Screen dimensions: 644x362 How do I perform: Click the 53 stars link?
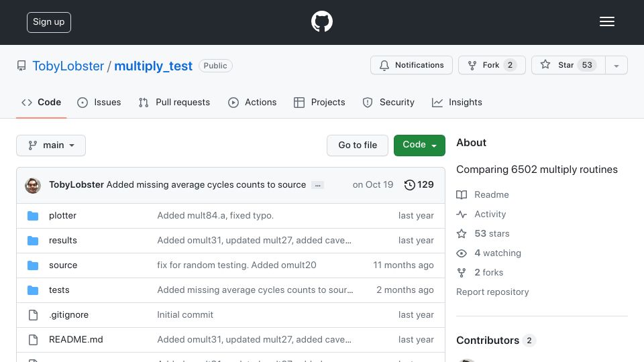(492, 233)
